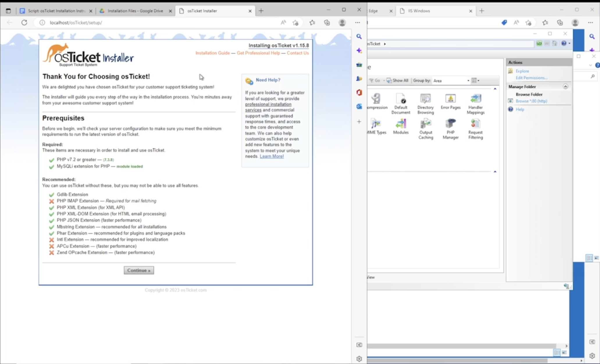This screenshot has width=600, height=364.
Task: Click Show All in IIS filter bar
Action: tap(398, 80)
